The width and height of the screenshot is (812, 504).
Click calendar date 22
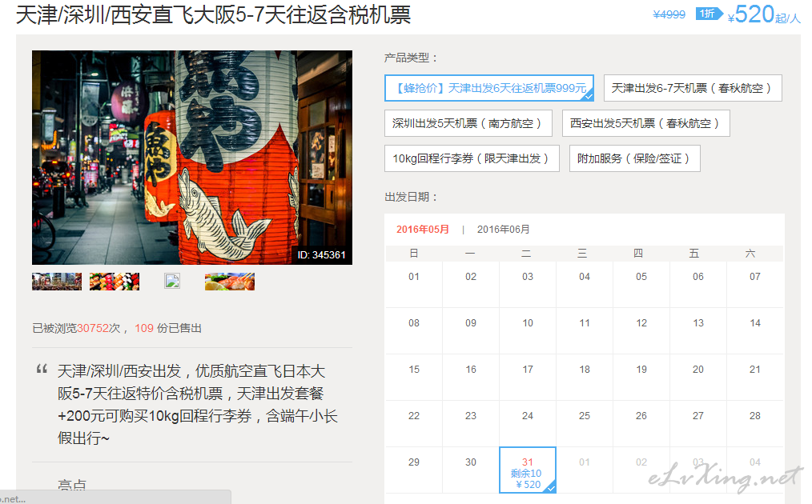(414, 416)
